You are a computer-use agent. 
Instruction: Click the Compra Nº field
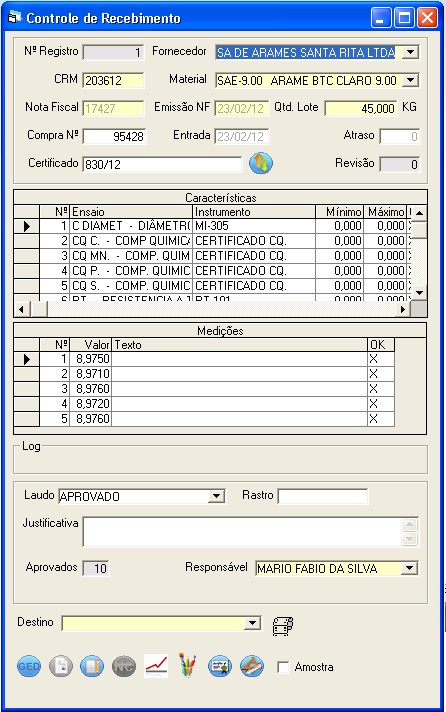114,136
